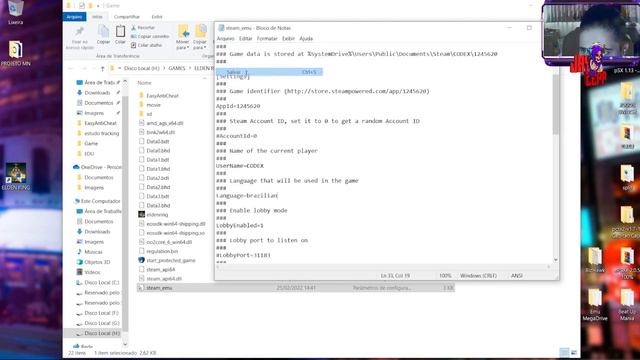Select Este Computador in the sidebar
640x360 pixels.
[97, 201]
